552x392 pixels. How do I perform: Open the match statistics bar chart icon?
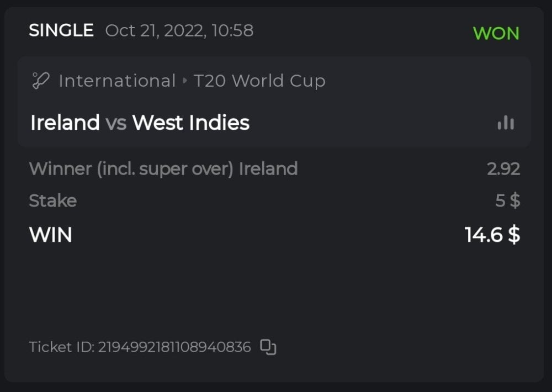[506, 123]
